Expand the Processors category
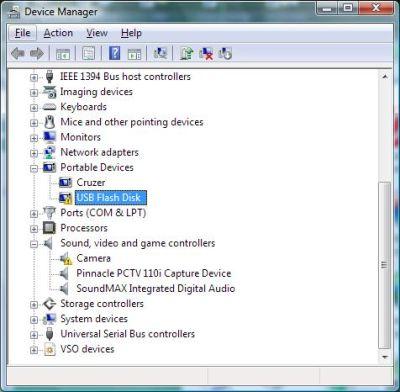400x392 pixels. tap(34, 229)
